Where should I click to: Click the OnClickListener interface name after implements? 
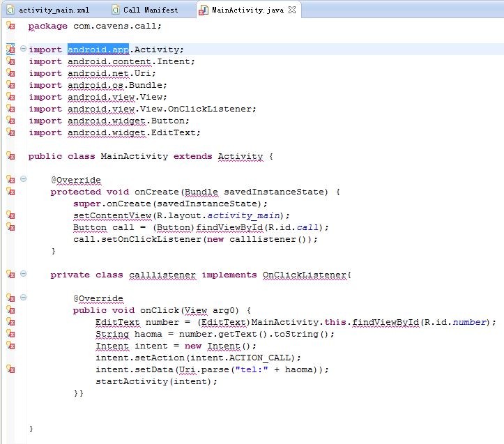pos(304,275)
